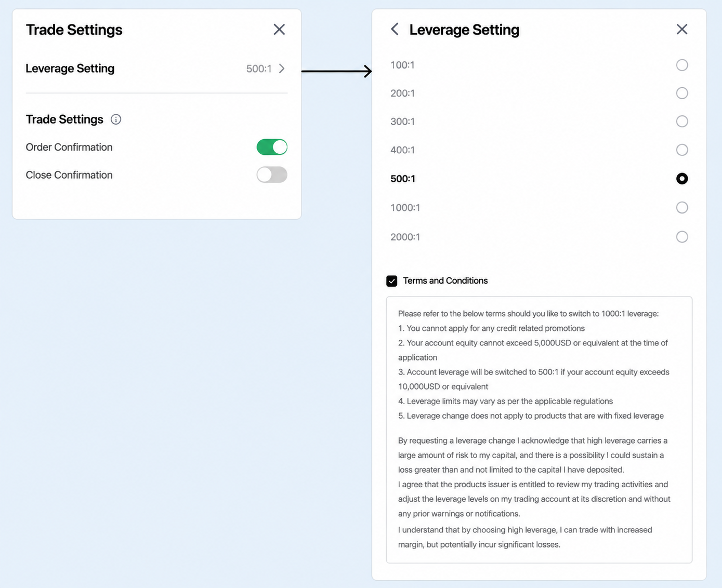
Task: Close the Trade Settings panel
Action: click(x=279, y=30)
